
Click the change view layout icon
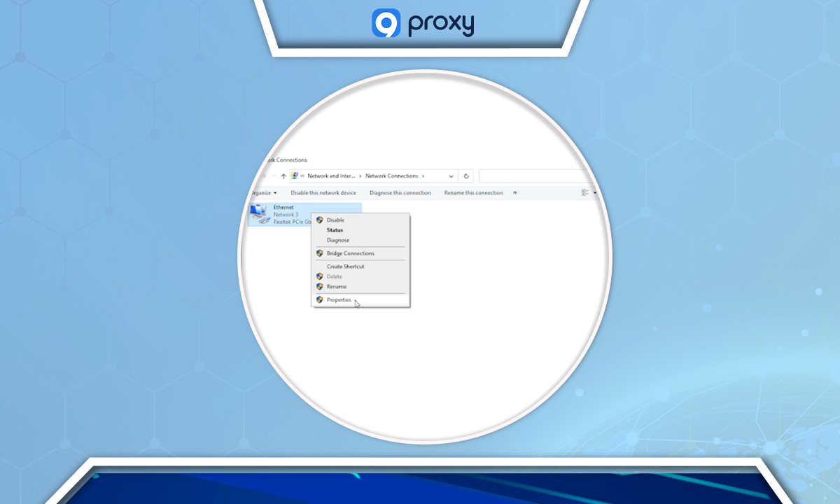(x=584, y=193)
